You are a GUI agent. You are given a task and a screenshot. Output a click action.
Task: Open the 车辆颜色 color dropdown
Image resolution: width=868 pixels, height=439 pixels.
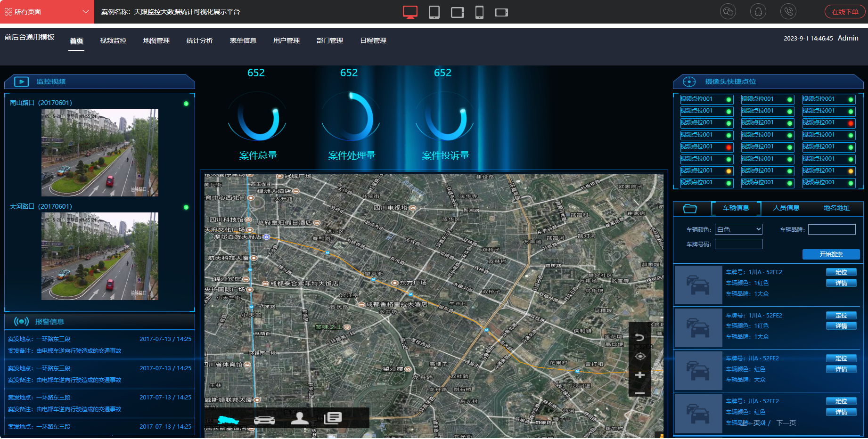(738, 229)
